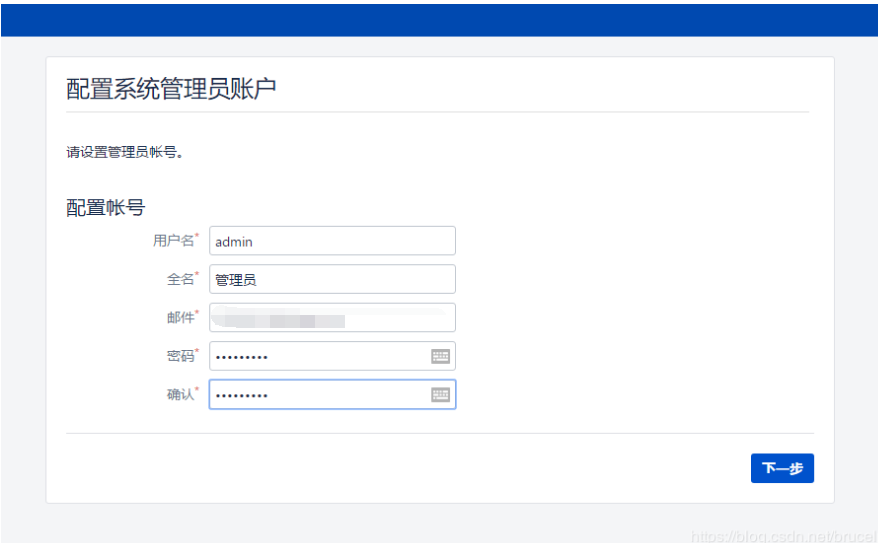878x543 pixels.
Task: Click the 确认 label
Action: tap(180, 395)
